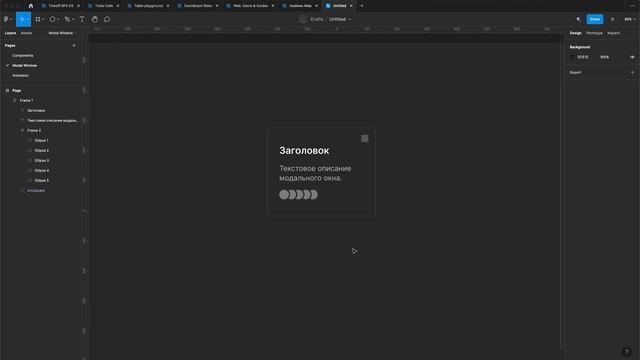Click the user avatar in the title area

pos(303,19)
